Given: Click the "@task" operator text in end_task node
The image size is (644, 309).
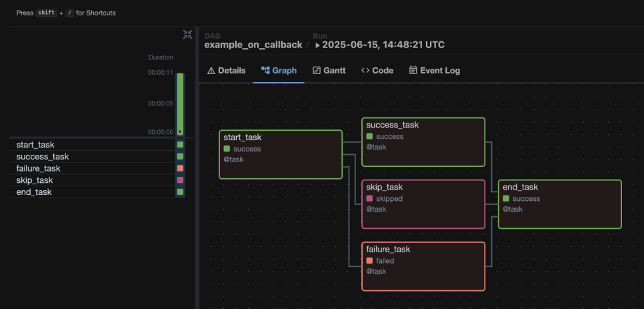Looking at the screenshot, I should (513, 209).
